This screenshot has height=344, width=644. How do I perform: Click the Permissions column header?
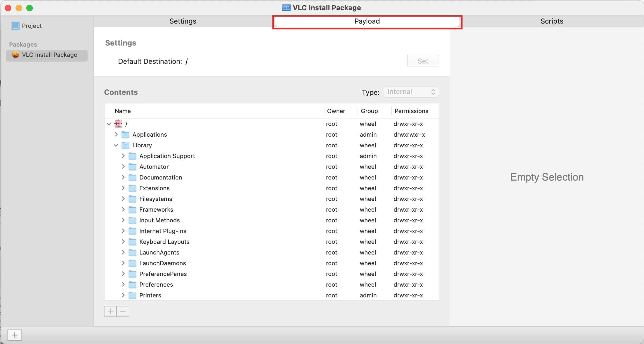(411, 111)
